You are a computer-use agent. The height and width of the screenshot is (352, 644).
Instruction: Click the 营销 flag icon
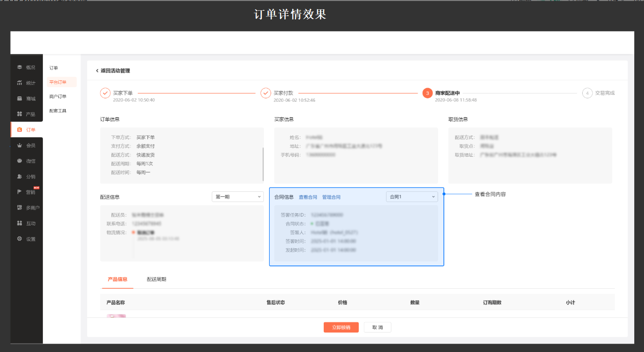(19, 192)
